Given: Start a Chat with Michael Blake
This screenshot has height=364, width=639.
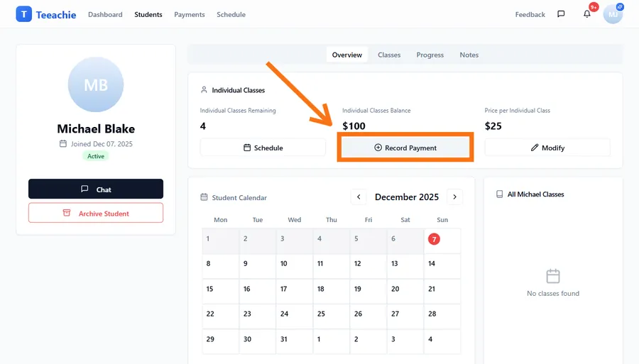Looking at the screenshot, I should coord(96,189).
